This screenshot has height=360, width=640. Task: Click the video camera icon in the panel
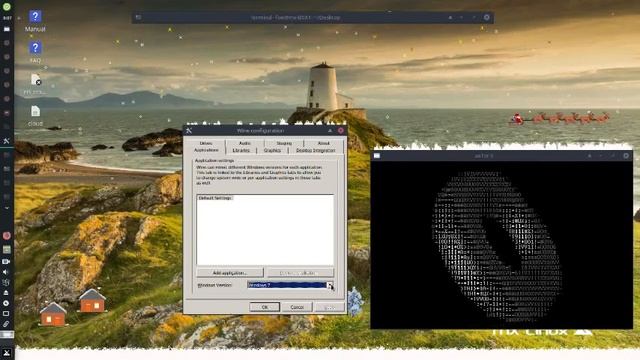[x=6, y=261]
